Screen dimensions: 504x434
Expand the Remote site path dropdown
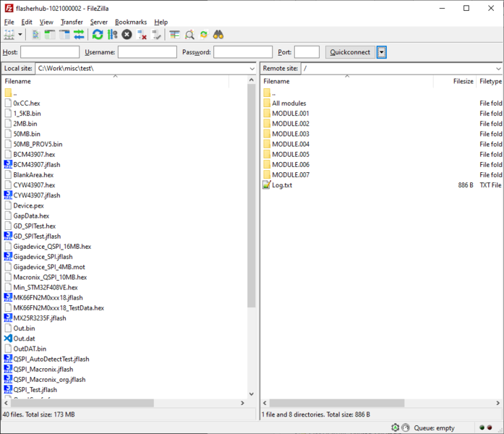tap(497, 69)
